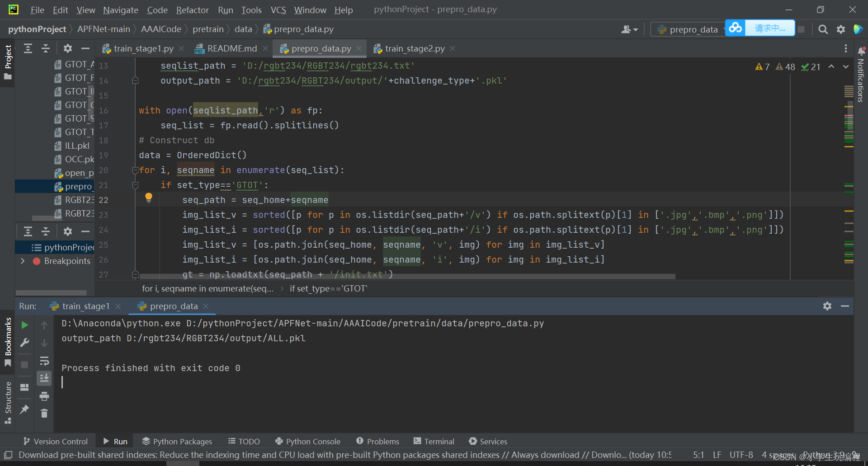Collapse all nodes in Project panel
The height and width of the screenshot is (466, 868).
click(45, 48)
